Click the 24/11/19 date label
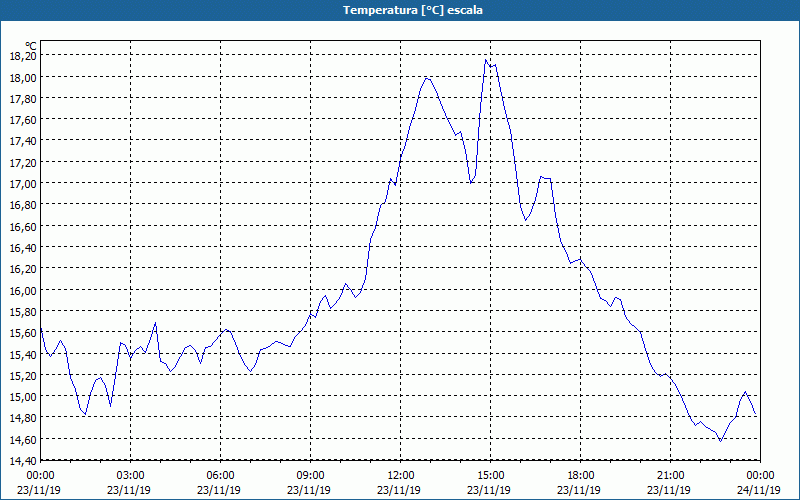Screen dimensions: 800x500 coord(759,490)
